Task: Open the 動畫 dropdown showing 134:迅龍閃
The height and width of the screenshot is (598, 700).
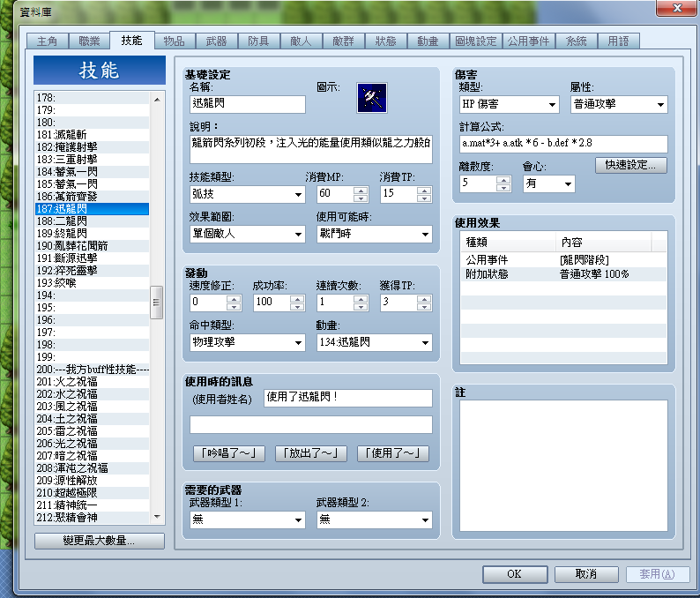Action: coord(374,342)
